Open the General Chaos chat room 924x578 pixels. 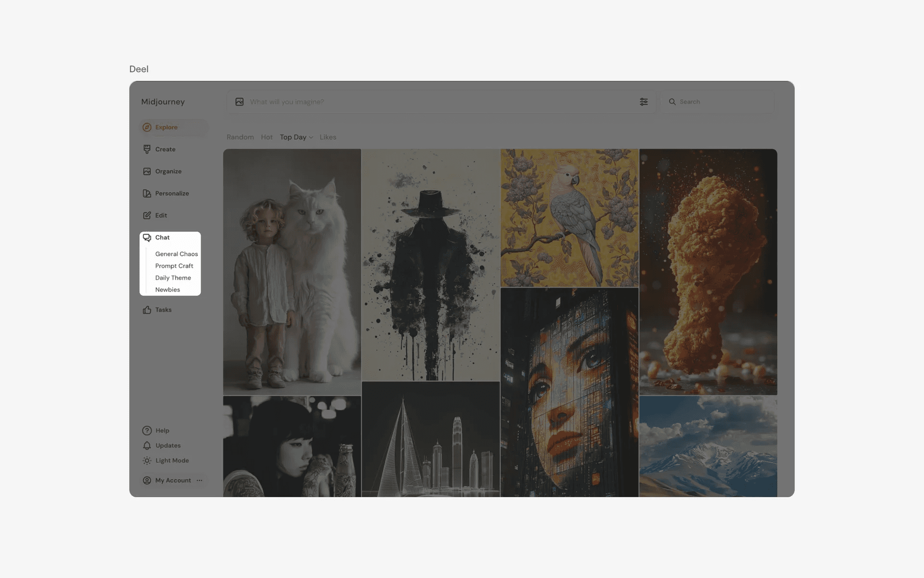click(x=176, y=254)
